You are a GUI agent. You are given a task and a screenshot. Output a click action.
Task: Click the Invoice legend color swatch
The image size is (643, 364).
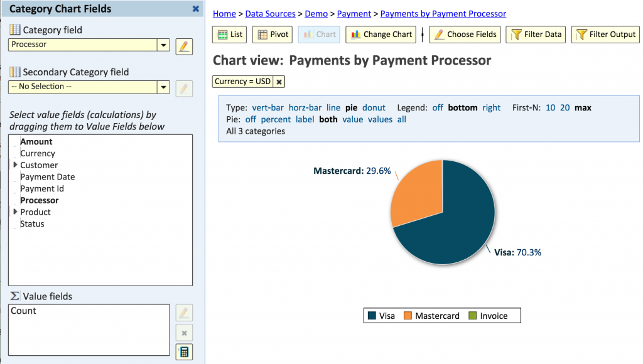click(x=472, y=316)
